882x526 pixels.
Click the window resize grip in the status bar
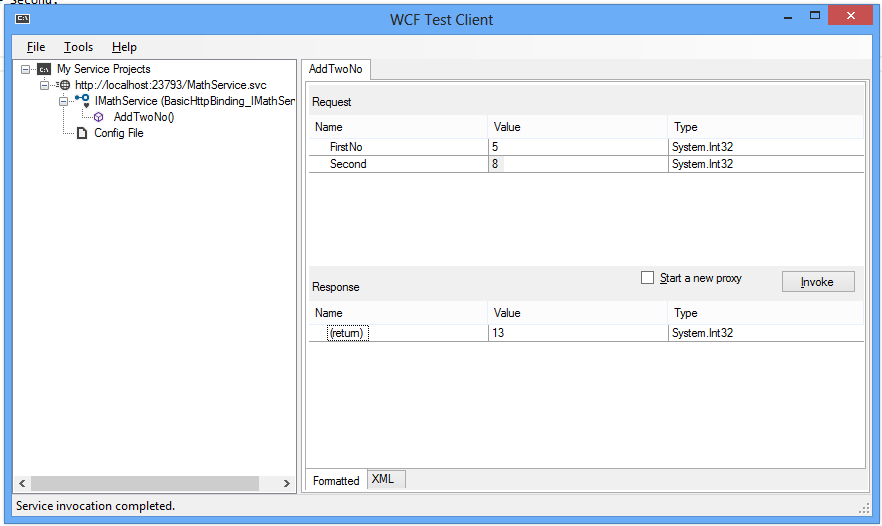[x=865, y=508]
